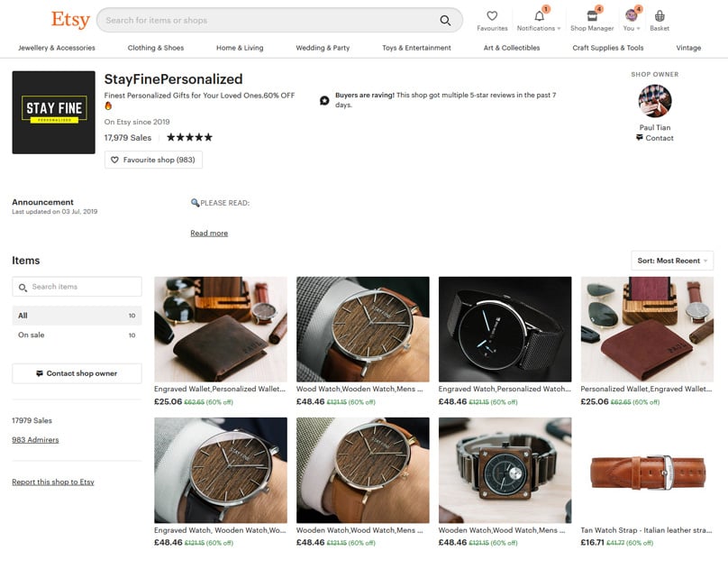
Task: Open the Basket via the bag icon
Action: point(660,16)
